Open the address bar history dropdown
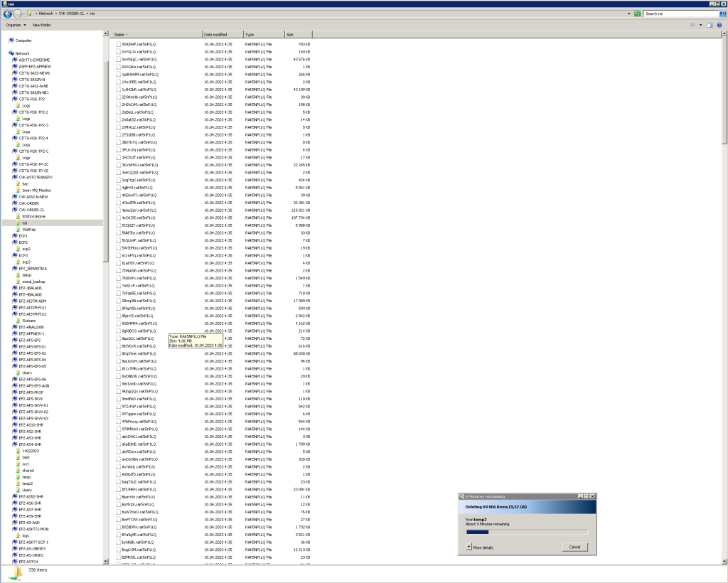The width and height of the screenshot is (728, 583). (x=629, y=14)
